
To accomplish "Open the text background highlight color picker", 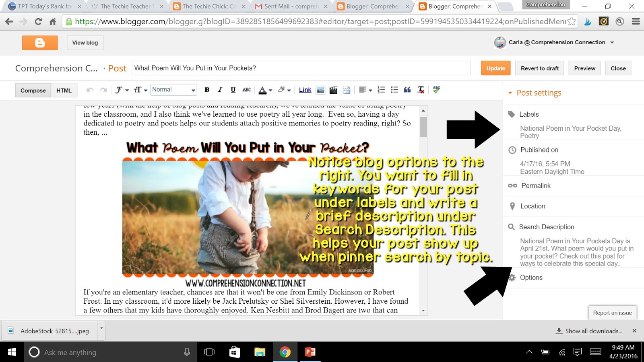I will (284, 90).
